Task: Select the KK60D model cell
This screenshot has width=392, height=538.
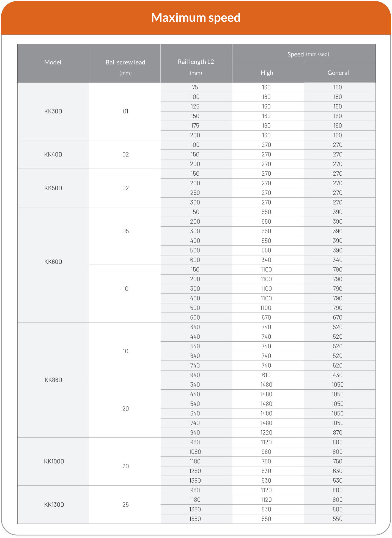Action: coord(53,262)
